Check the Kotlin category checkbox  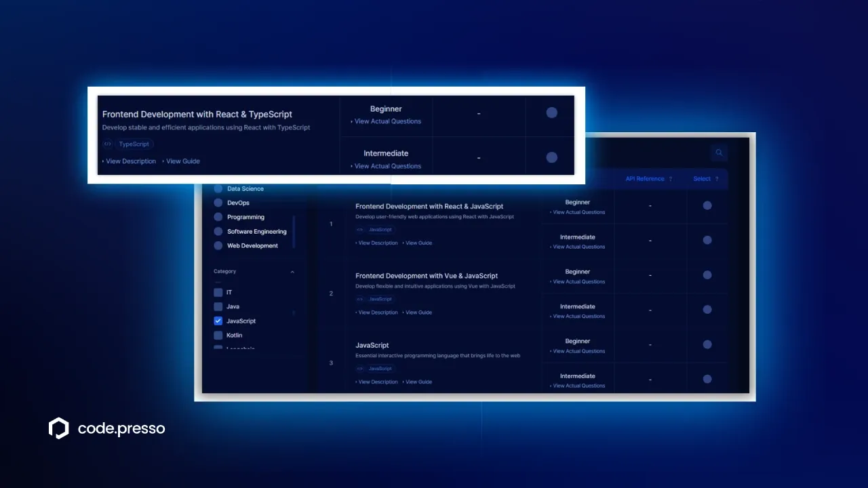(218, 335)
